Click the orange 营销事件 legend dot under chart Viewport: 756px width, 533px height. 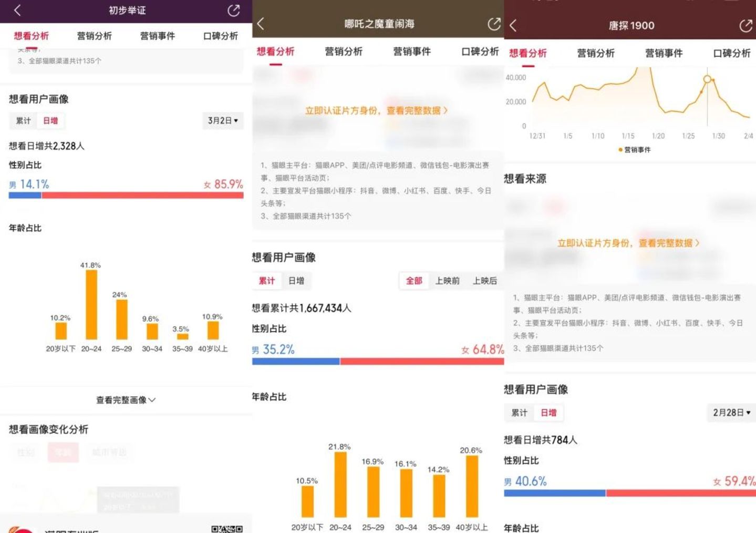(620, 150)
